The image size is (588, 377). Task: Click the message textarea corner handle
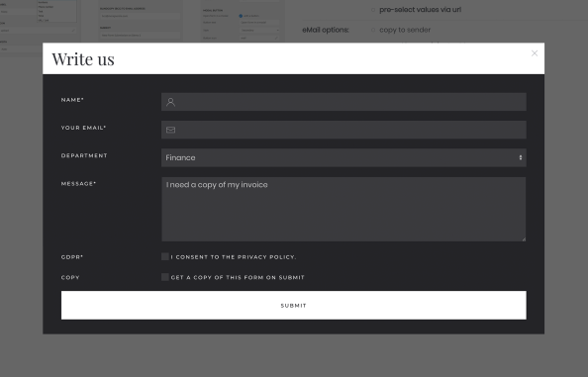pos(524,239)
